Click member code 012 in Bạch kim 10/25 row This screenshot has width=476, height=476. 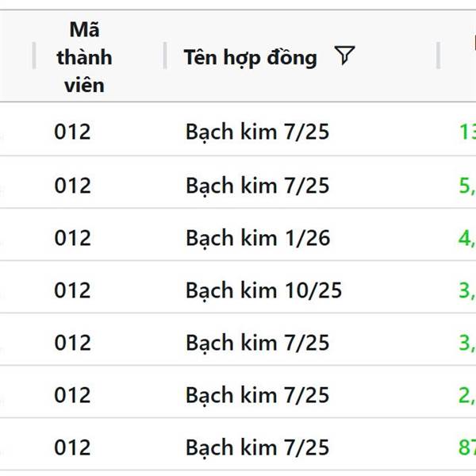tap(72, 290)
